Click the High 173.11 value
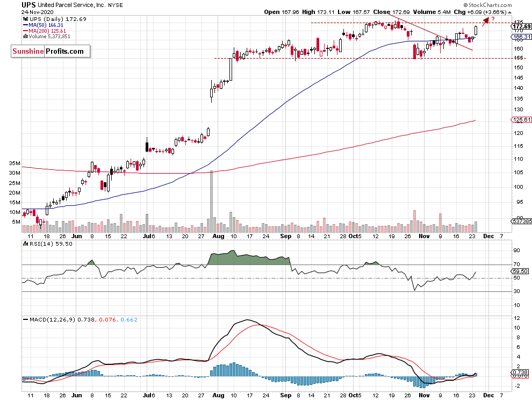The height and width of the screenshot is (400, 532). 318,12
